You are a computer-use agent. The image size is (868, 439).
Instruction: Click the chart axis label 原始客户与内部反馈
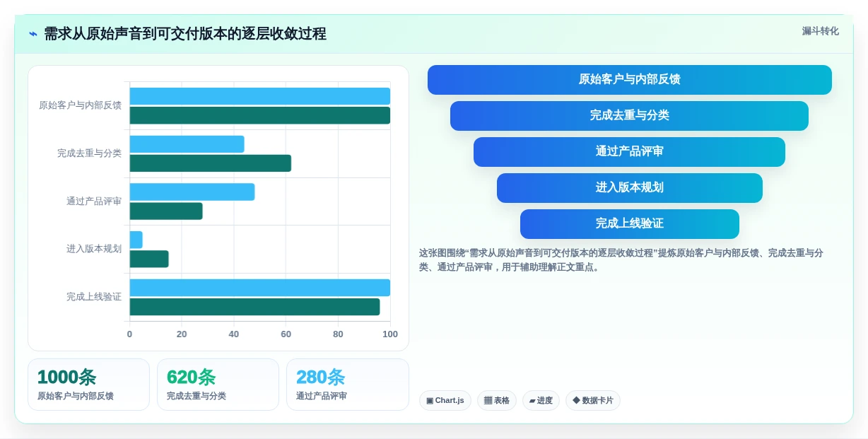80,105
